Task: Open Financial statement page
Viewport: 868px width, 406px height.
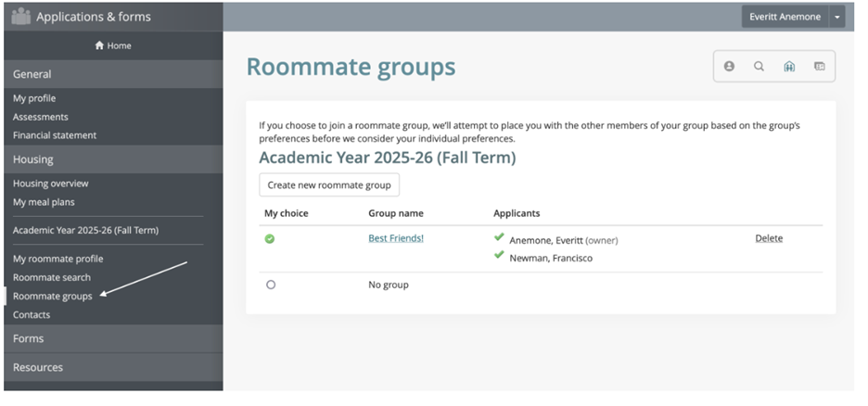Action: 55,135
